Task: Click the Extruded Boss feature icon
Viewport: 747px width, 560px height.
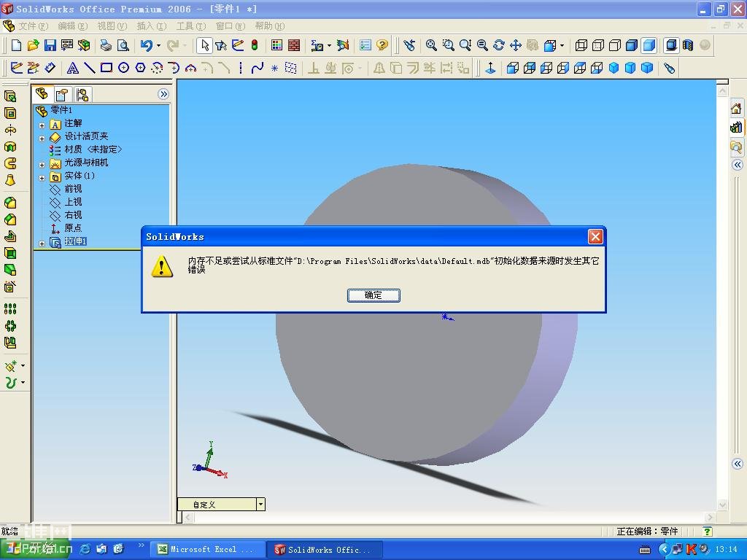Action: point(10,97)
